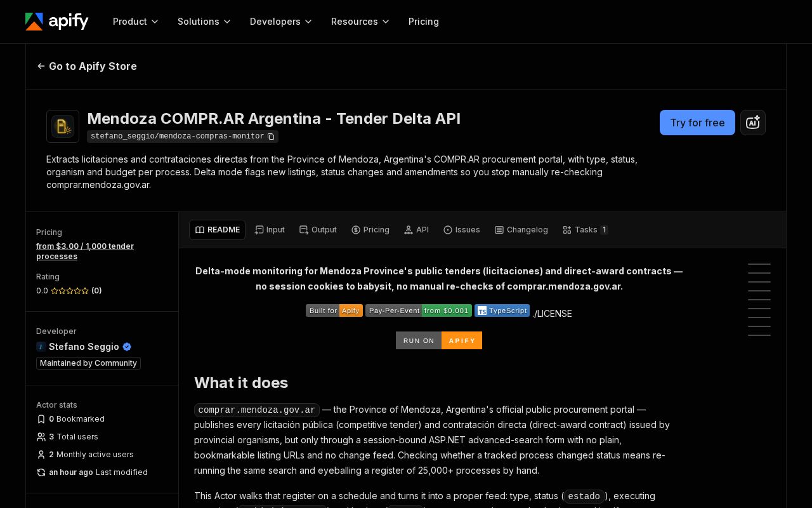Click the Built for Apify badge
Image resolution: width=812 pixels, height=508 pixels.
click(x=334, y=311)
